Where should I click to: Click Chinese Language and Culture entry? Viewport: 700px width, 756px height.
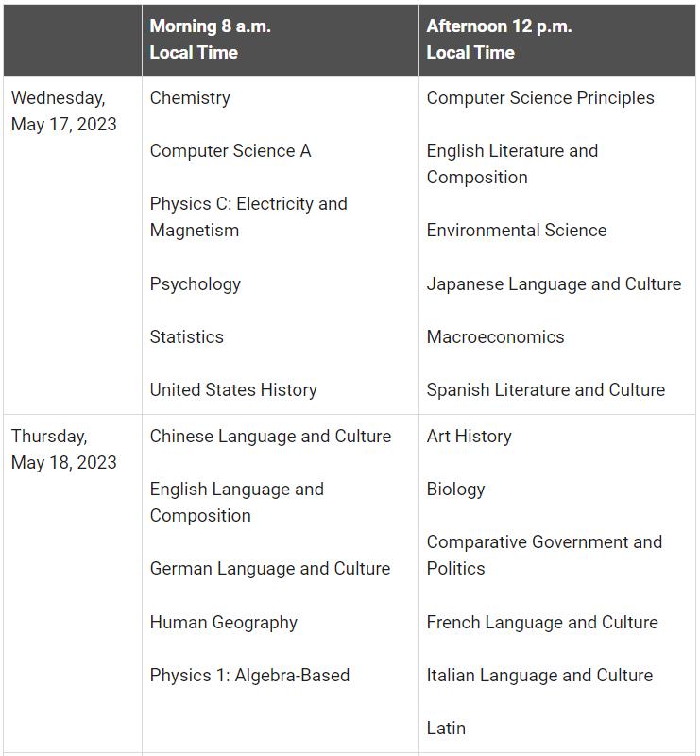pyautogui.click(x=270, y=437)
